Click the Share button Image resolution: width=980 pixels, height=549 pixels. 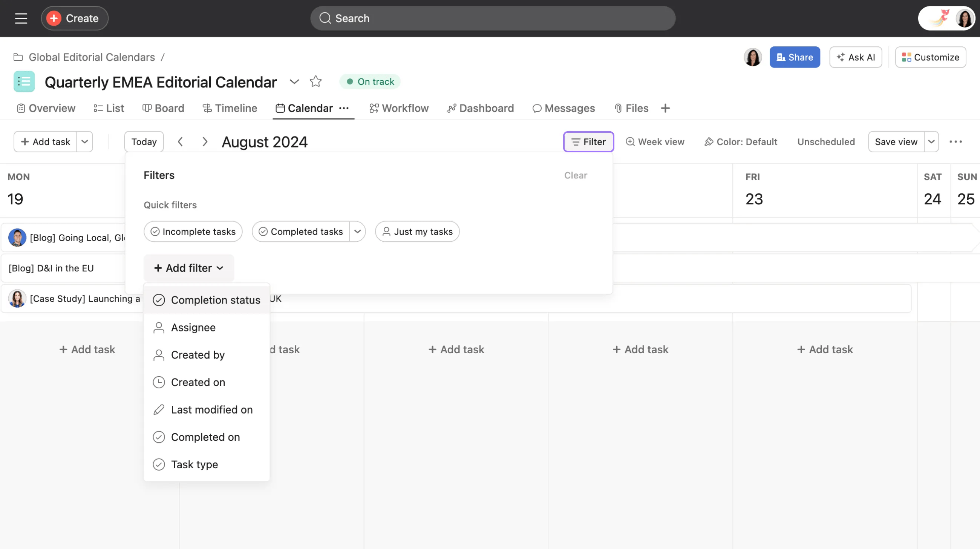(794, 57)
